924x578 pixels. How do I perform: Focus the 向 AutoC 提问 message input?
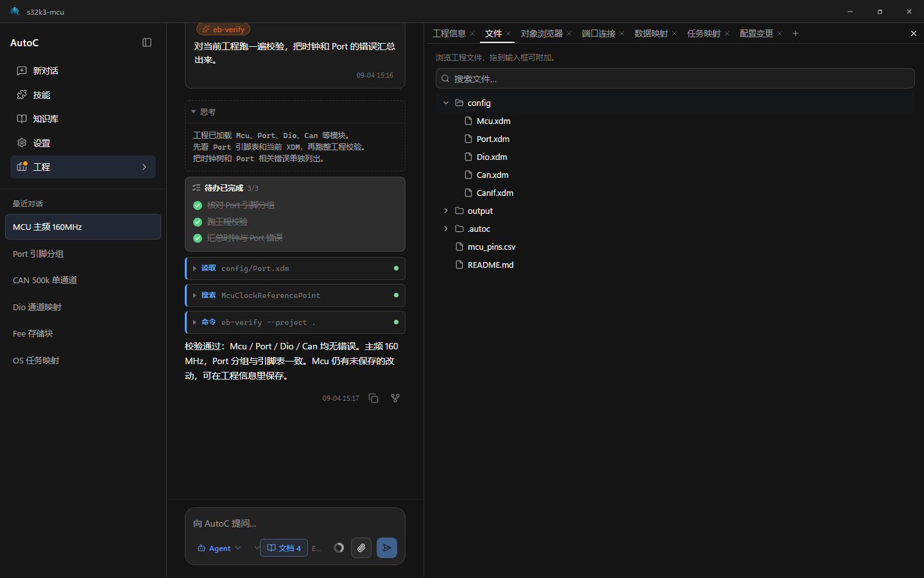(295, 523)
